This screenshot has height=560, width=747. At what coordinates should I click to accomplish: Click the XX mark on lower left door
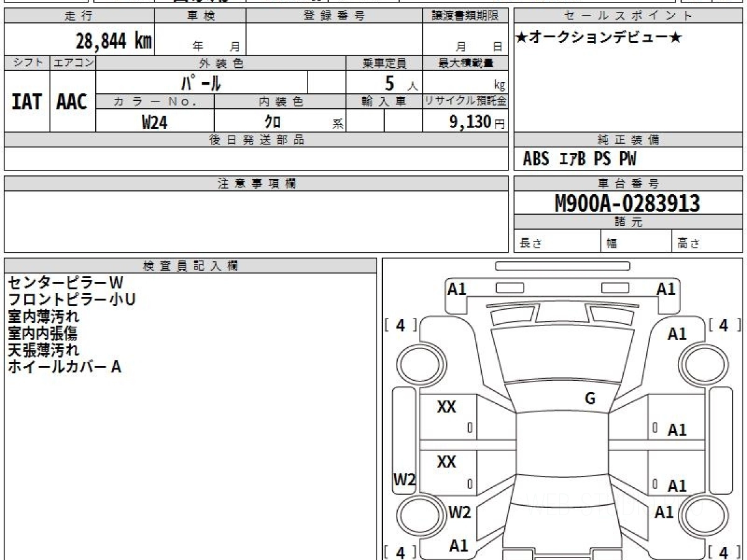tap(446, 462)
